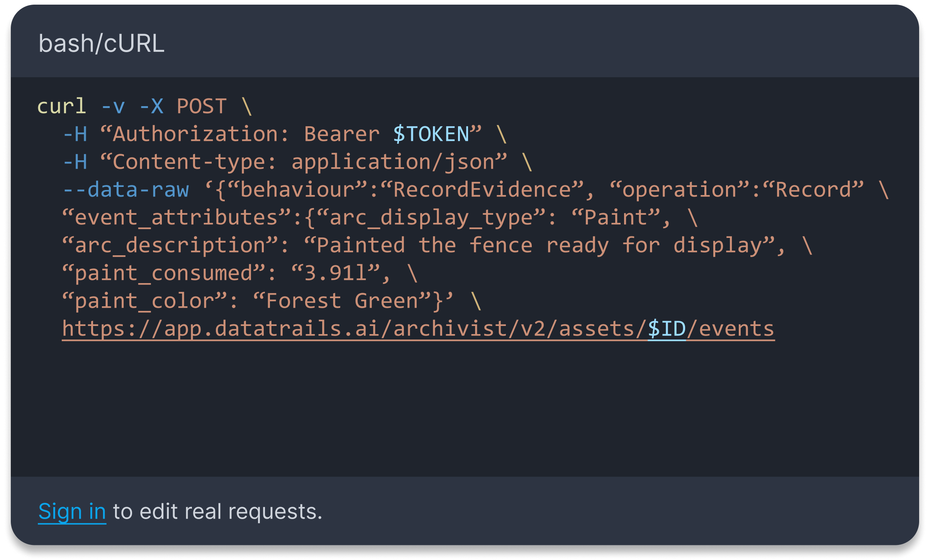928x560 pixels.
Task: Click the POST method text
Action: tap(202, 106)
